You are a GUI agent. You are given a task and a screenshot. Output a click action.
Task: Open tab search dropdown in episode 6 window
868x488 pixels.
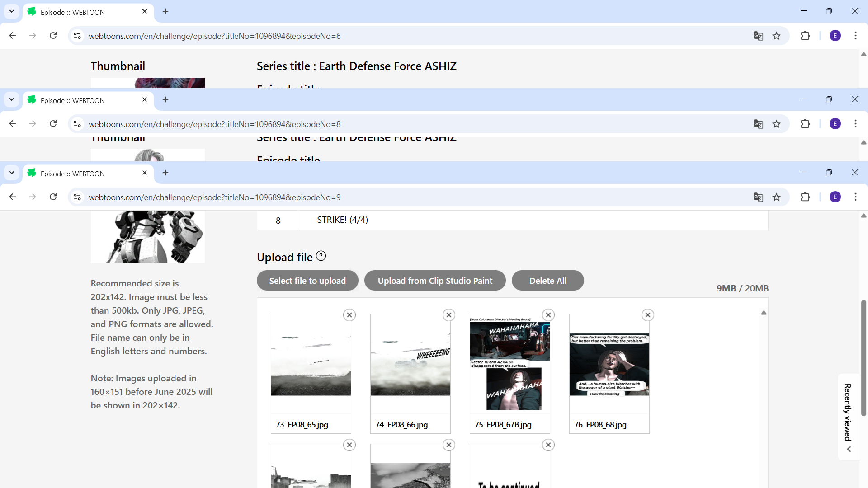pos(12,11)
